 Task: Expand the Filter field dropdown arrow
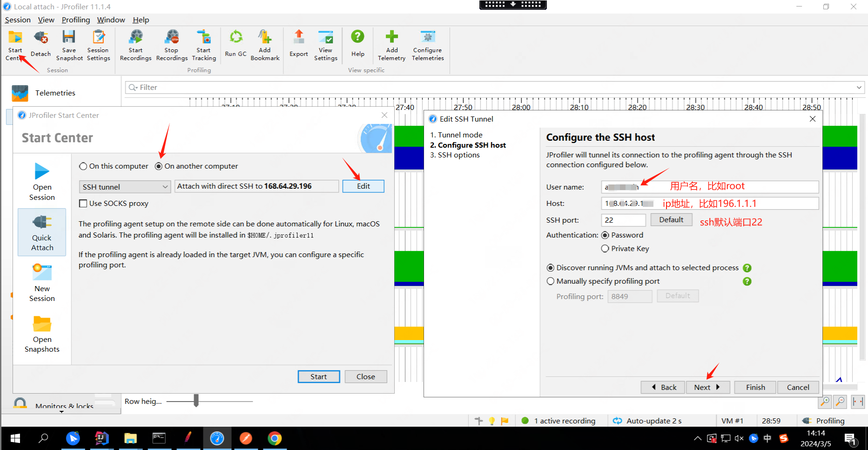(859, 88)
